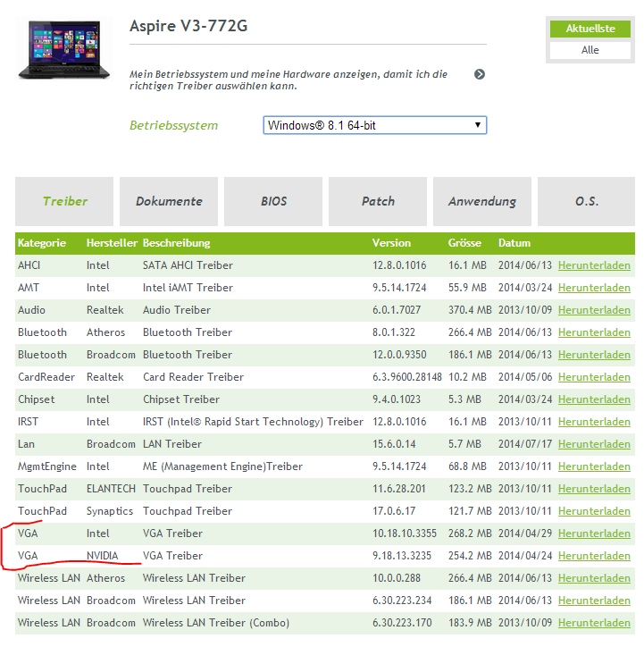Click the date 2014/07/17
The width and height of the screenshot is (644, 647).
tap(525, 444)
